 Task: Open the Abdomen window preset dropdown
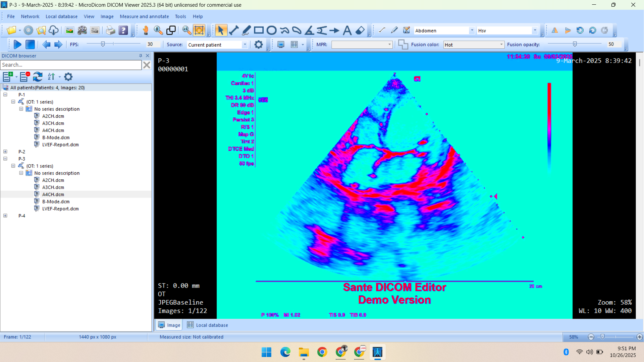click(x=472, y=31)
